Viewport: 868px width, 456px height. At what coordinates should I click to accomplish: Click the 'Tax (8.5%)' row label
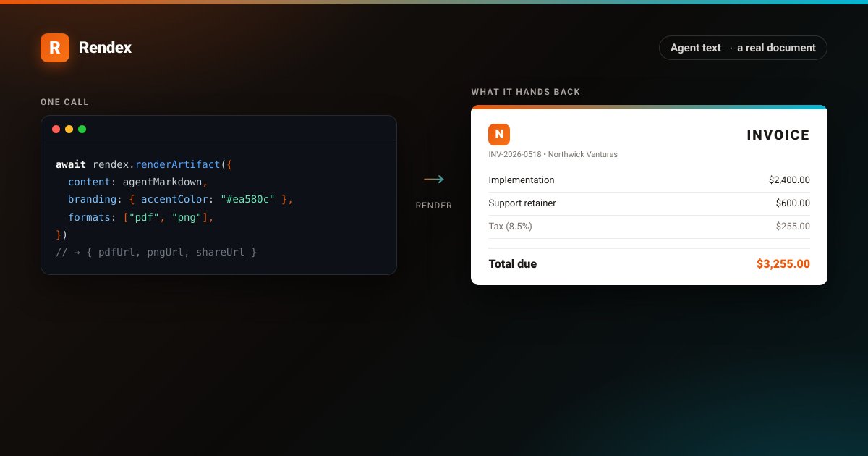tap(510, 227)
